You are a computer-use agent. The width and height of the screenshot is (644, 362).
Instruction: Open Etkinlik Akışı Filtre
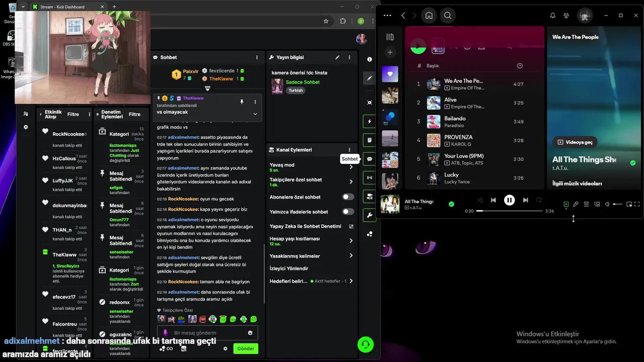(x=73, y=114)
